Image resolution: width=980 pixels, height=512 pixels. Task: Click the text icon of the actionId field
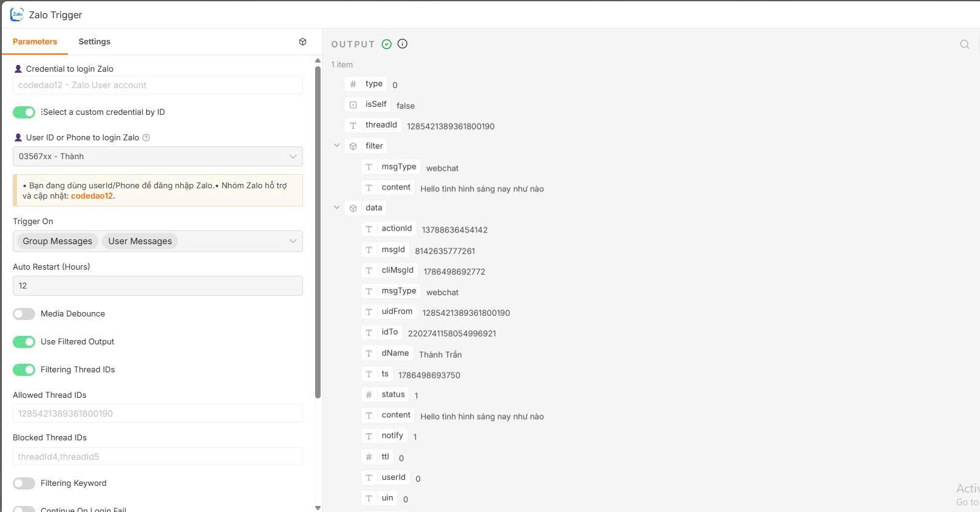click(369, 229)
